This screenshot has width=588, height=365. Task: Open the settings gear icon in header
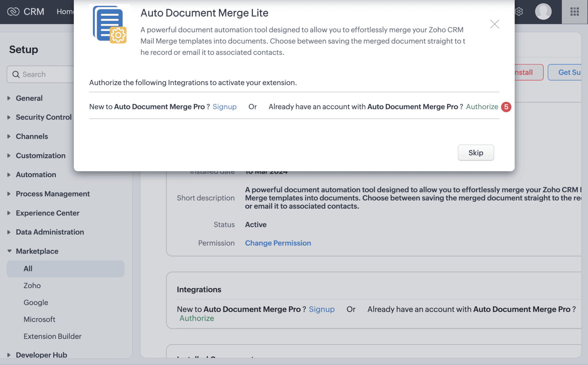519,11
